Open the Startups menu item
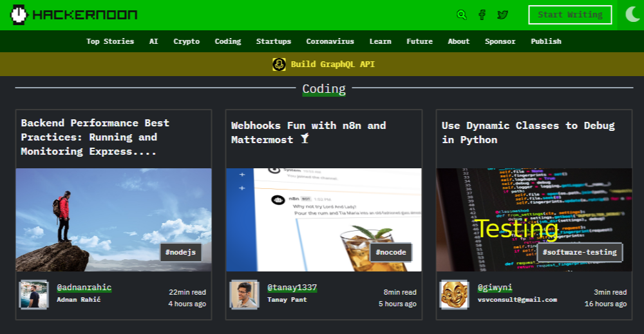644x334 pixels. 274,41
